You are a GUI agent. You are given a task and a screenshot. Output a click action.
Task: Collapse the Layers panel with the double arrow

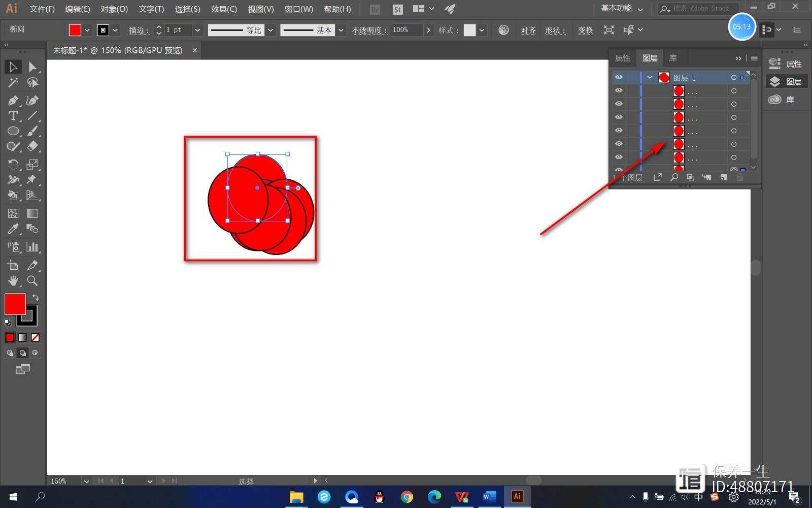(738, 58)
